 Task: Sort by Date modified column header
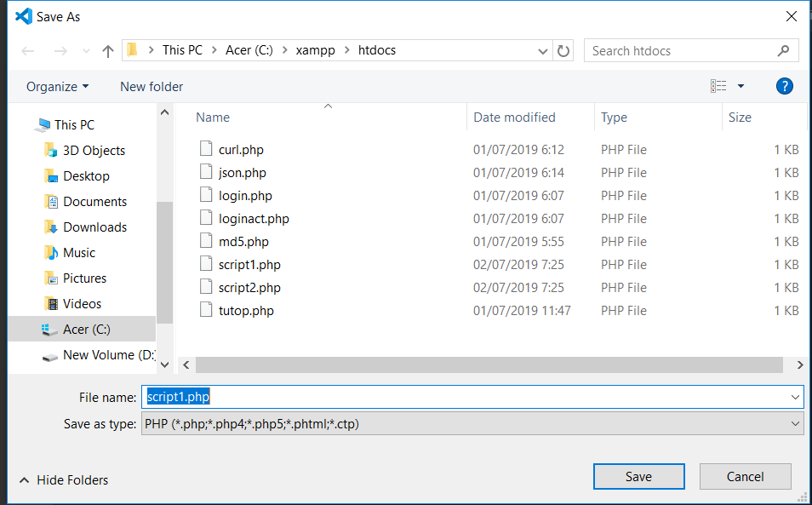(514, 118)
